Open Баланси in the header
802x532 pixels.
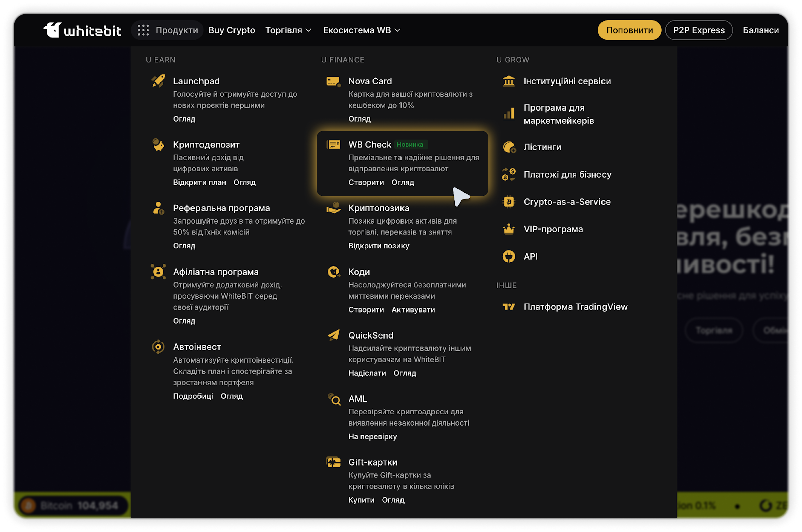(760, 30)
